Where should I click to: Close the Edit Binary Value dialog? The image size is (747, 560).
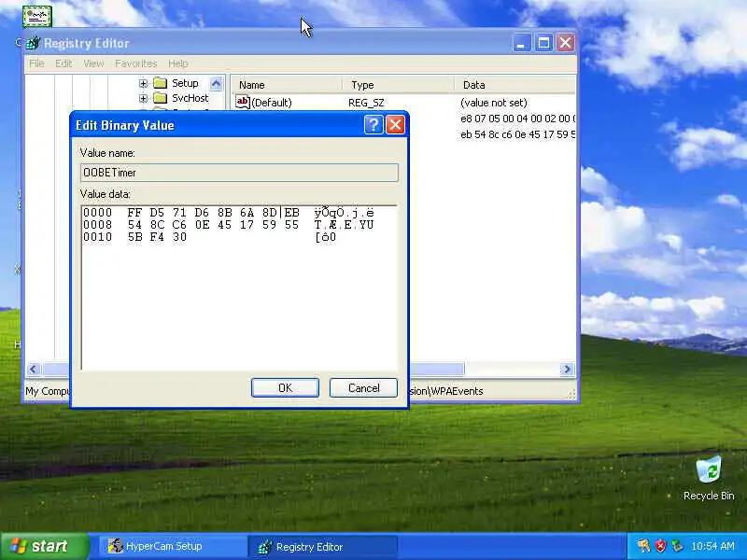[x=395, y=125]
